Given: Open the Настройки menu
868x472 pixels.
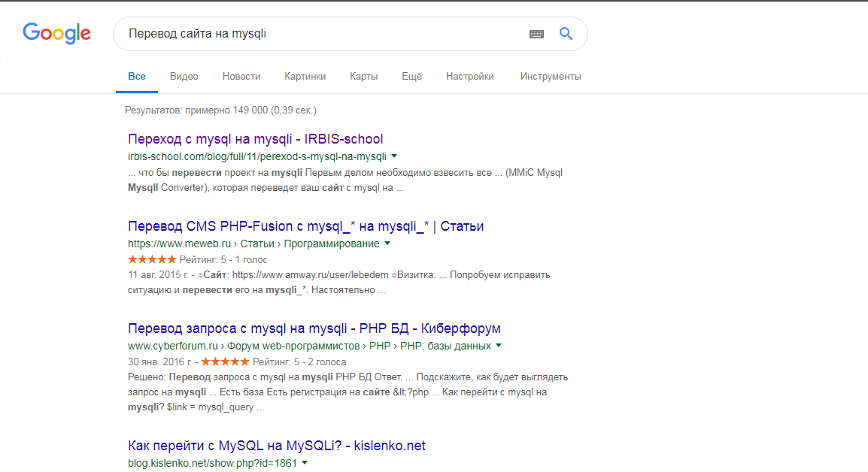Looking at the screenshot, I should (470, 77).
